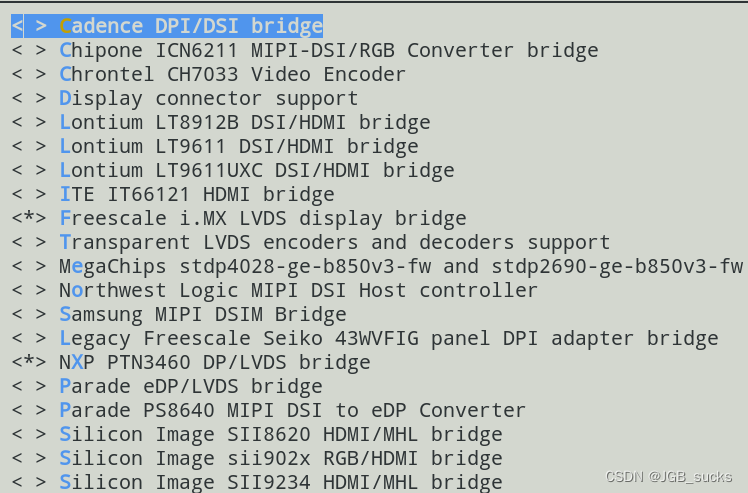Select ITE IT66121 HDMI bridge option
The image size is (748, 493).
(196, 194)
